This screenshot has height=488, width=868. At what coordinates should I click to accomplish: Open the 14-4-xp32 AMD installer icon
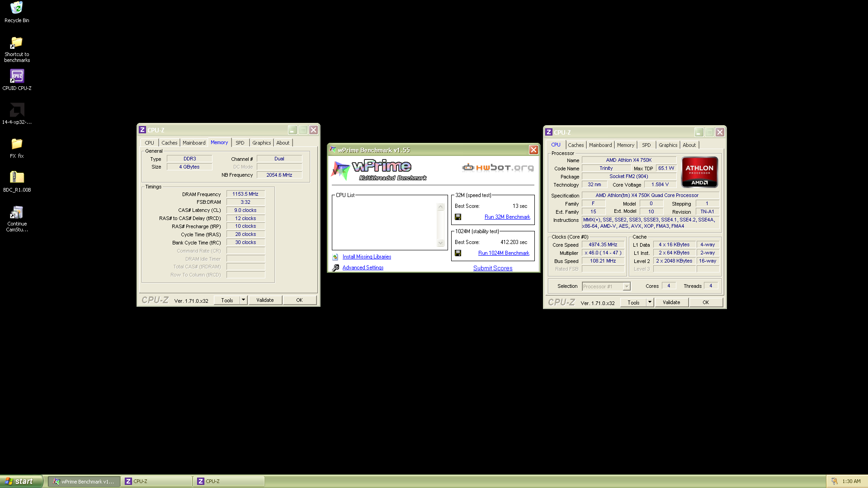(17, 110)
